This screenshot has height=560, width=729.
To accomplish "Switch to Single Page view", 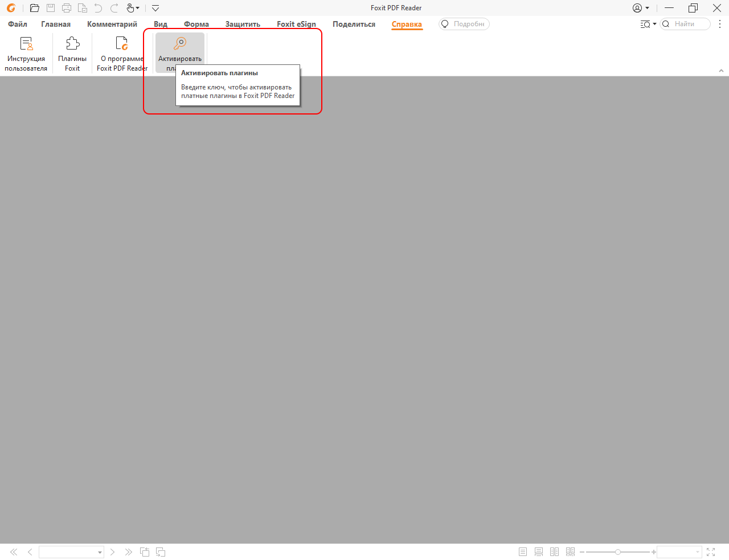I will 523,552.
